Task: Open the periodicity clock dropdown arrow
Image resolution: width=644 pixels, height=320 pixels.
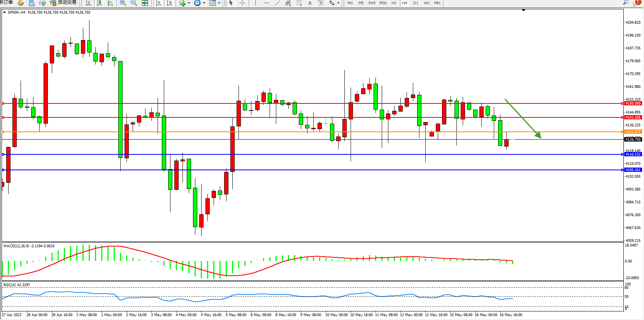Action: [204, 3]
